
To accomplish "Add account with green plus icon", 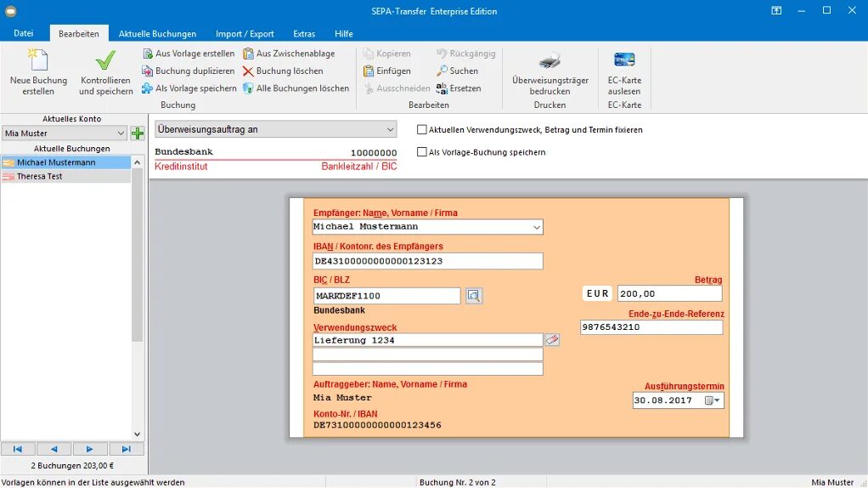I will 138,133.
